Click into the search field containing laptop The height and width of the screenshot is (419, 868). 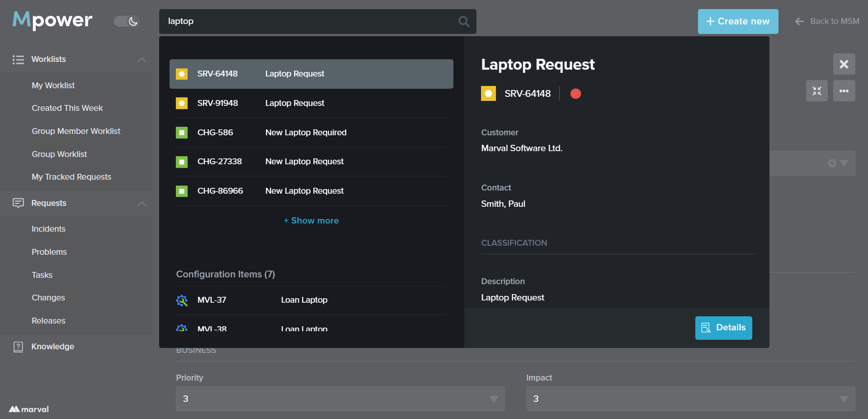307,21
